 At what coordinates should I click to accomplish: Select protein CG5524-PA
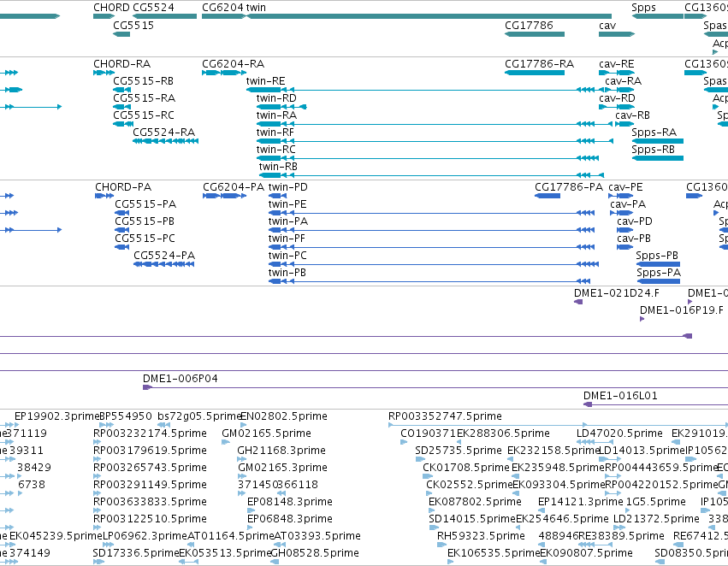coord(164,256)
